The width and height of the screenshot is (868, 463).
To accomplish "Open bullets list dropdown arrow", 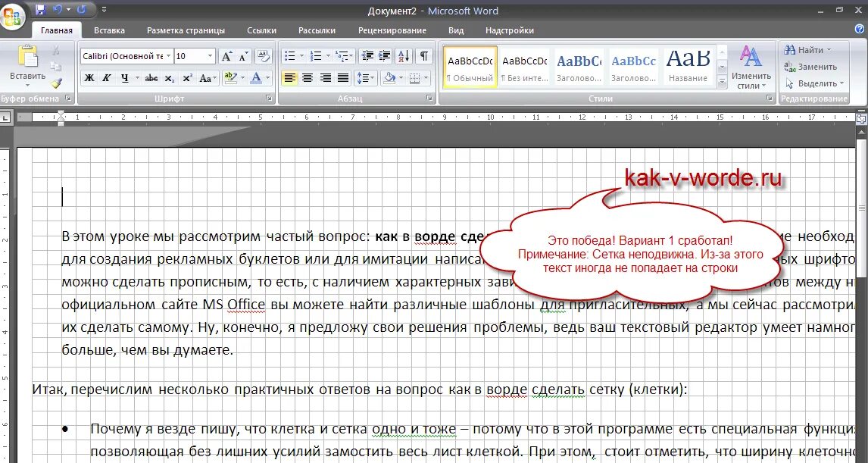I will tap(301, 56).
